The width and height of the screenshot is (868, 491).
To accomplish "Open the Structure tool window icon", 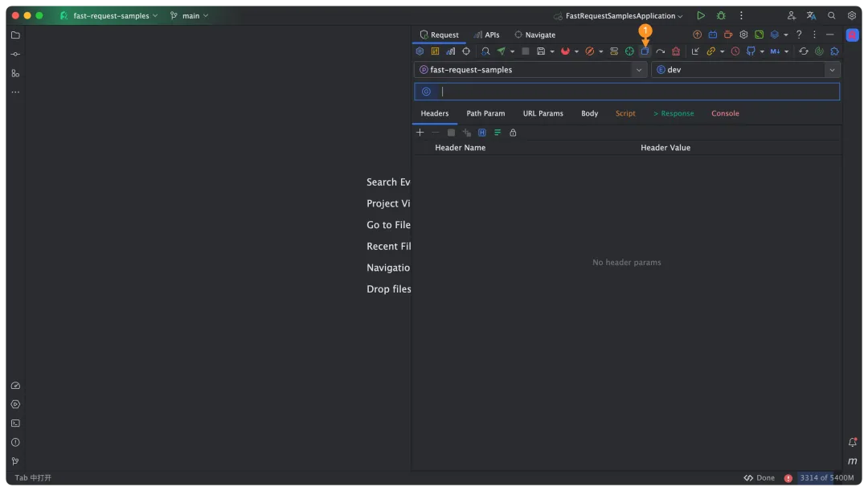I will click(x=15, y=74).
